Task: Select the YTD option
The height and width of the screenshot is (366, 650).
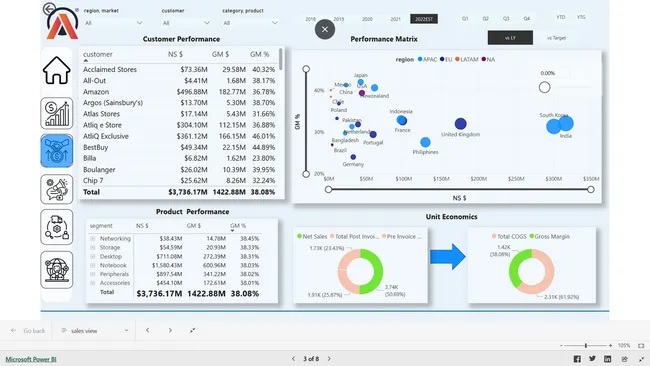Action: 561,17
